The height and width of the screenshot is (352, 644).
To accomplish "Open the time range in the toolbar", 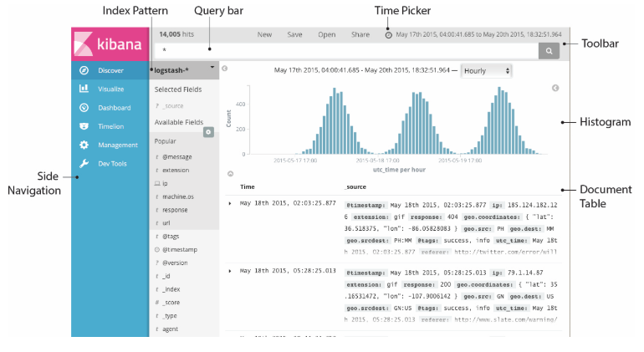I will pos(478,34).
